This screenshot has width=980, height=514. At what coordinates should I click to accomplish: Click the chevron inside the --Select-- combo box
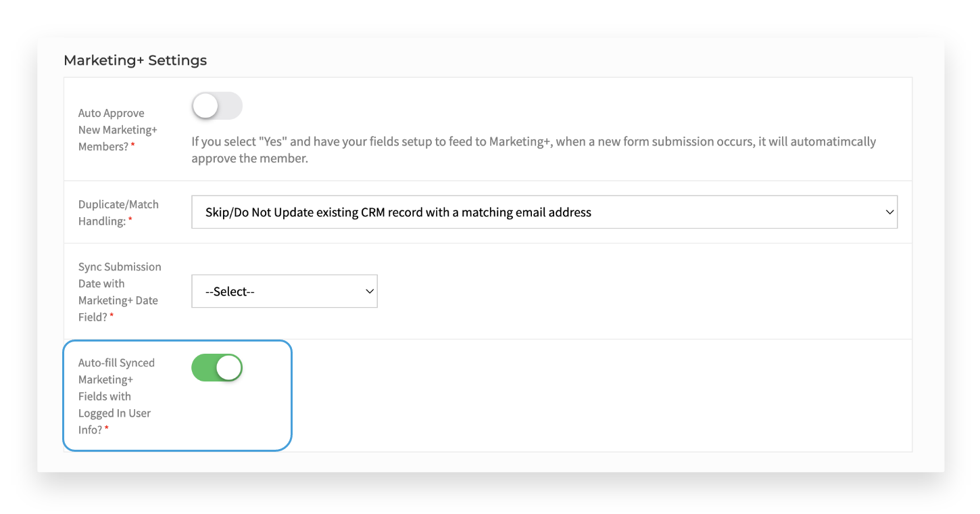369,291
